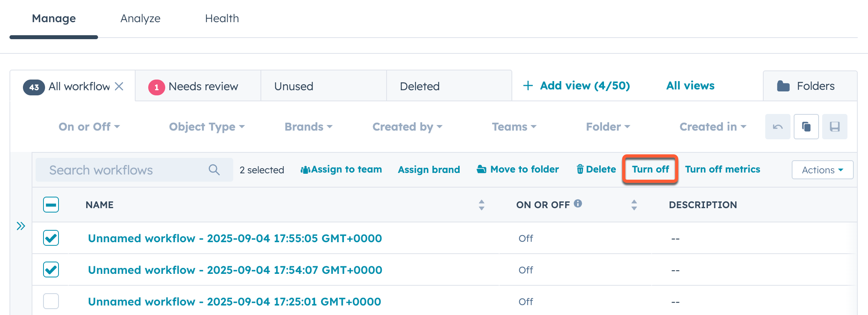Expand the Actions dropdown menu
This screenshot has width=868, height=315.
coord(822,170)
